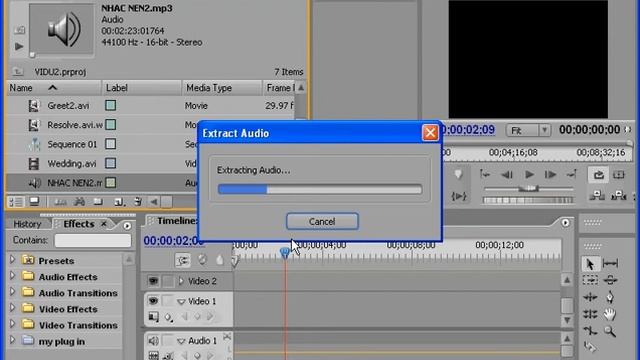Select the Zoom magnifier tool
Viewport: 640px width, 360px height.
click(x=610, y=331)
